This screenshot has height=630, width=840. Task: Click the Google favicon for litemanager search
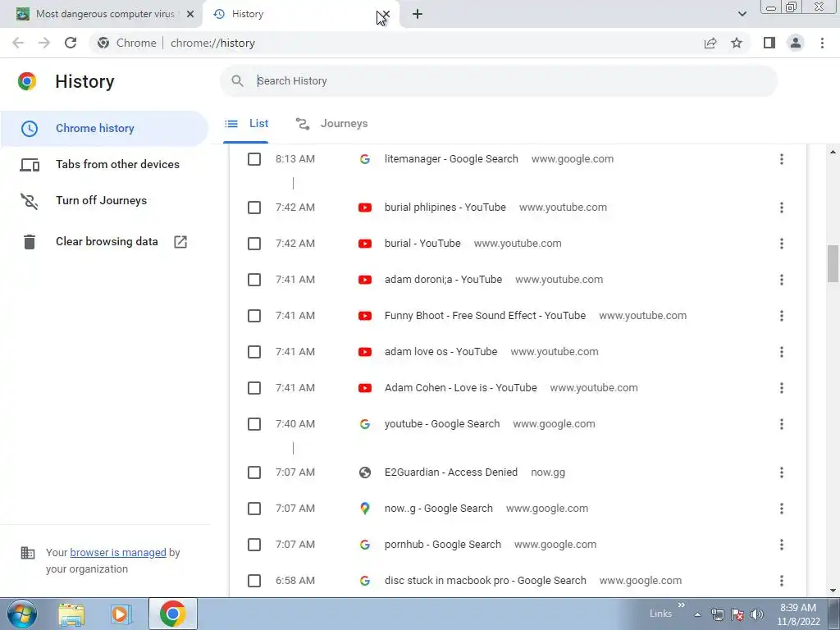365,159
